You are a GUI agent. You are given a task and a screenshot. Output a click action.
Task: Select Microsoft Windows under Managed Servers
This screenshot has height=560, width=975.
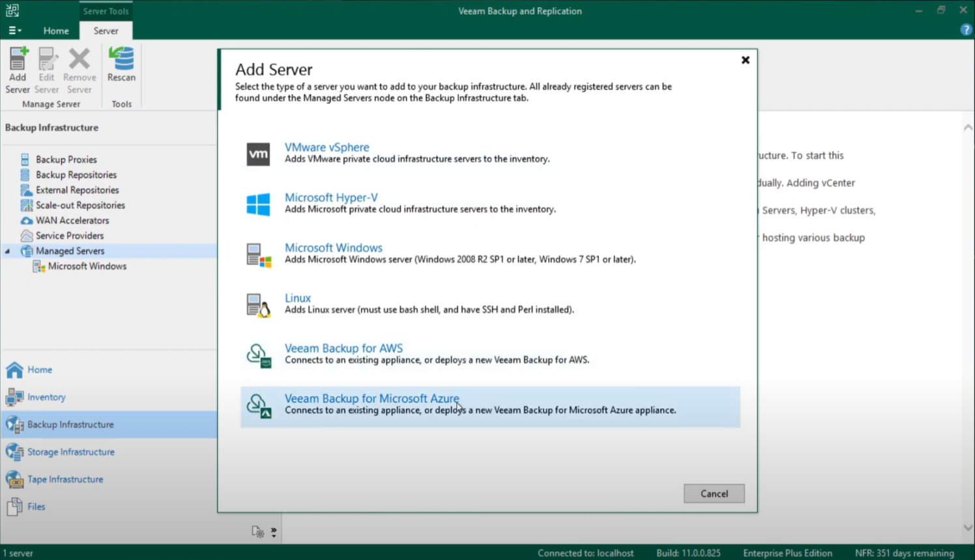[87, 266]
